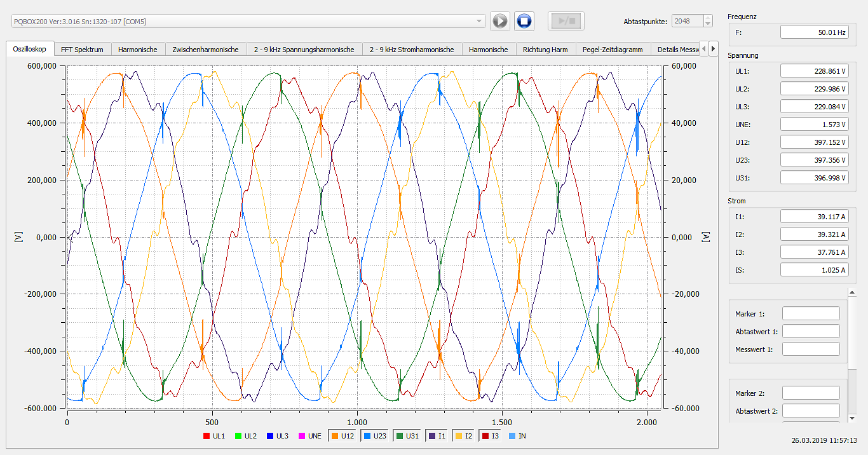Click the Marker 1 input field
Viewport: 868px width, 455px height.
point(811,313)
